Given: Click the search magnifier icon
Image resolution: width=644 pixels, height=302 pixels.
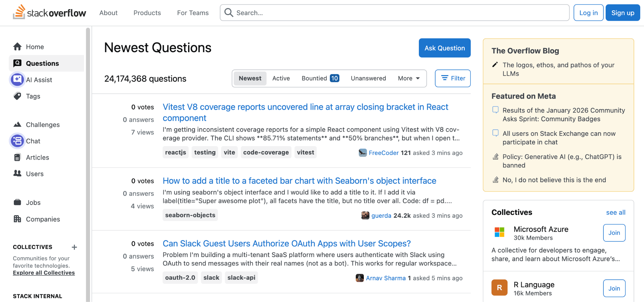Looking at the screenshot, I should click(229, 13).
